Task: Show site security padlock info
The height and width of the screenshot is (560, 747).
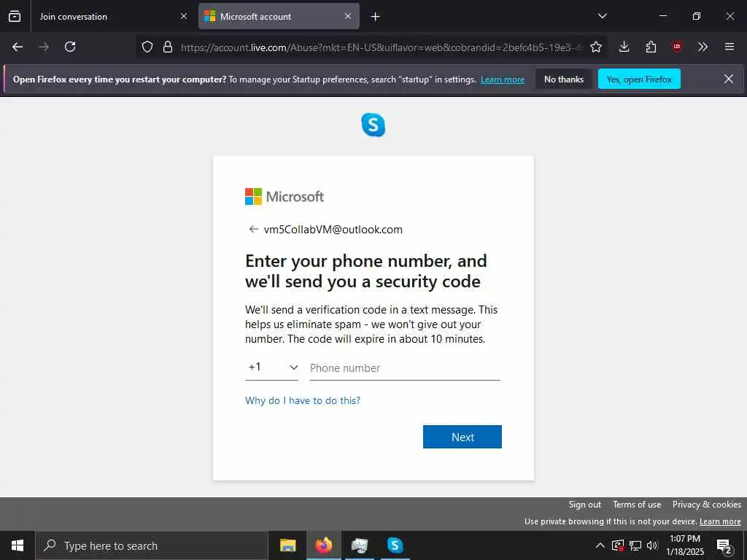Action: pyautogui.click(x=168, y=47)
